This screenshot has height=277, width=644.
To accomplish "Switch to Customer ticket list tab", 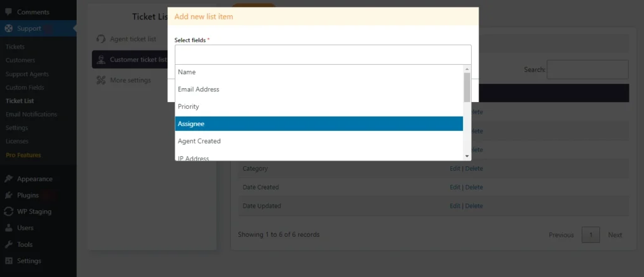I will point(130,60).
